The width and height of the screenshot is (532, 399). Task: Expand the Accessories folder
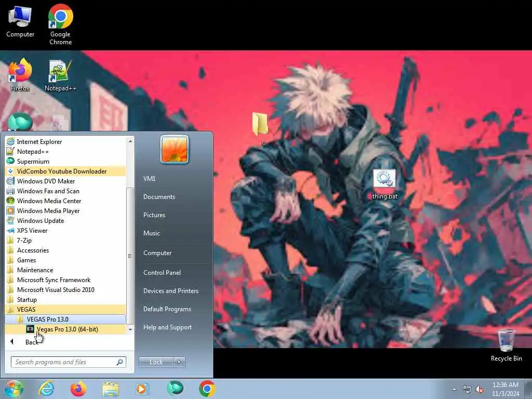[x=65, y=250]
